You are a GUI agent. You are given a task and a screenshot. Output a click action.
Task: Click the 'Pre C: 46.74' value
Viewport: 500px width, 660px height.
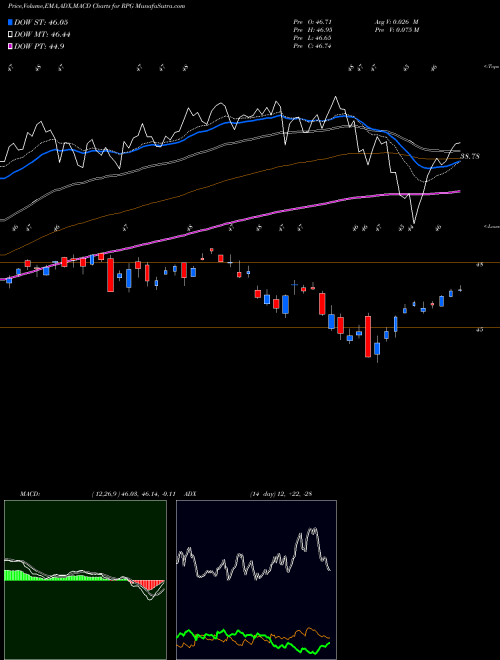click(313, 46)
